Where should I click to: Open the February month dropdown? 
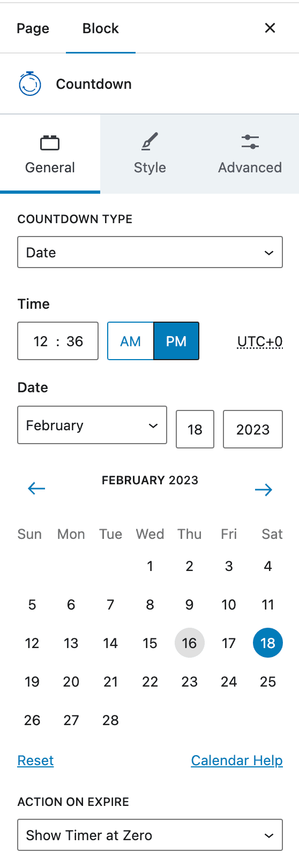tap(92, 425)
